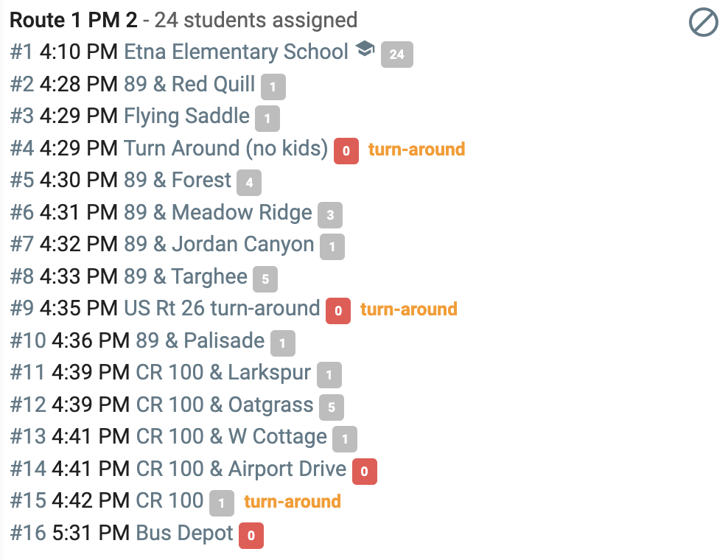Select the Flying Saddle stop
728x560 pixels.
[x=186, y=116]
